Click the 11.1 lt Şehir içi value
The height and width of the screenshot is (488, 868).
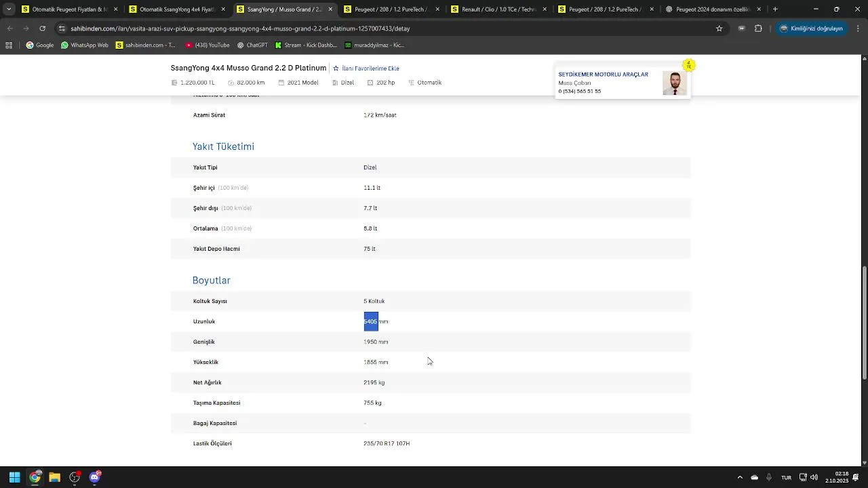click(372, 188)
